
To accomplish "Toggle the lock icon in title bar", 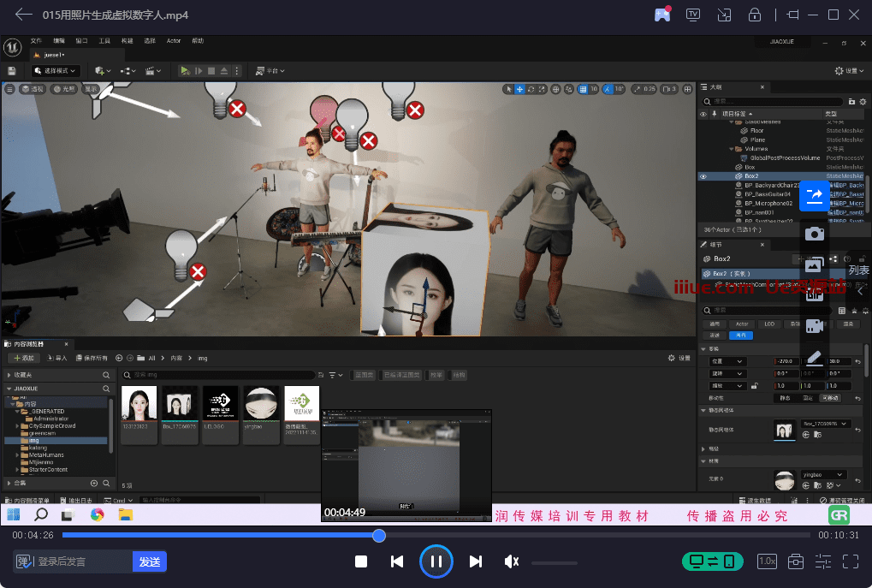I will coord(755,15).
